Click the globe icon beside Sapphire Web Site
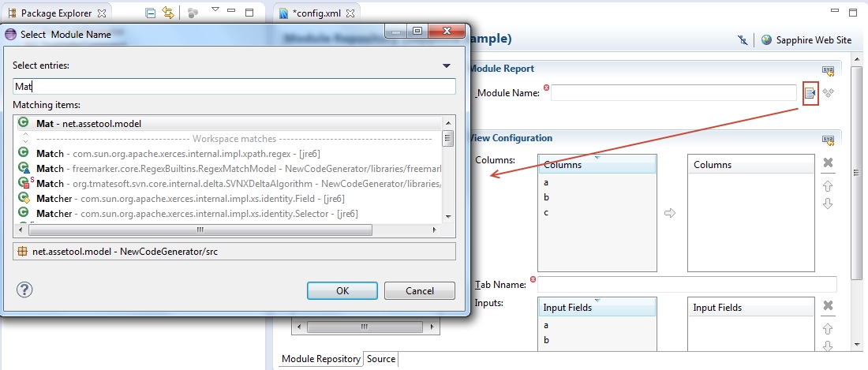This screenshot has height=370, width=868. (767, 39)
